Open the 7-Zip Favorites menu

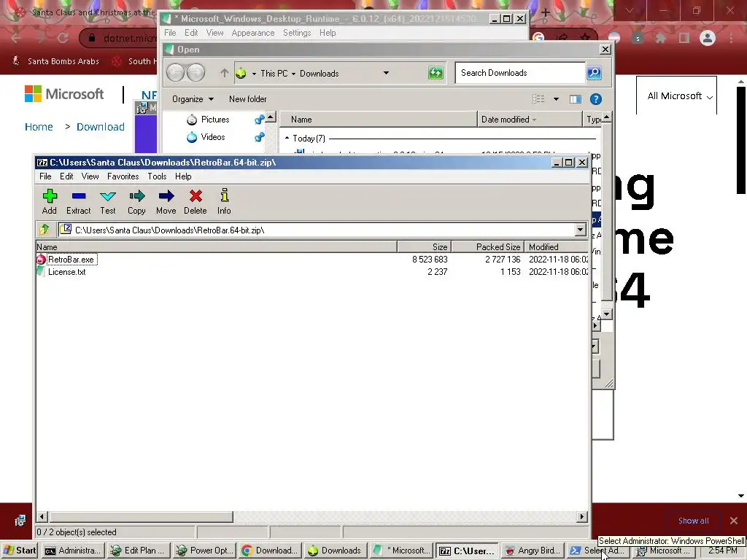(x=123, y=176)
